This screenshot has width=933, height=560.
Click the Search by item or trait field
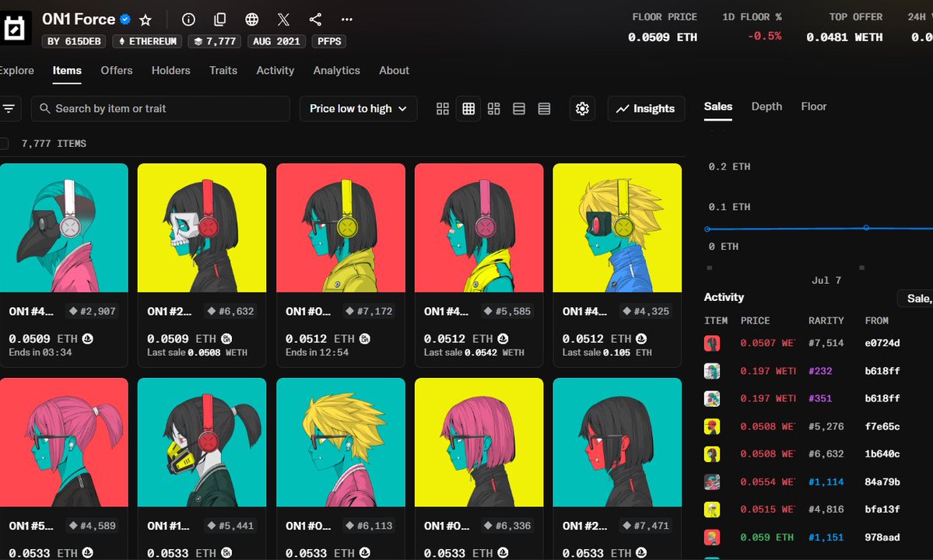[x=160, y=109]
